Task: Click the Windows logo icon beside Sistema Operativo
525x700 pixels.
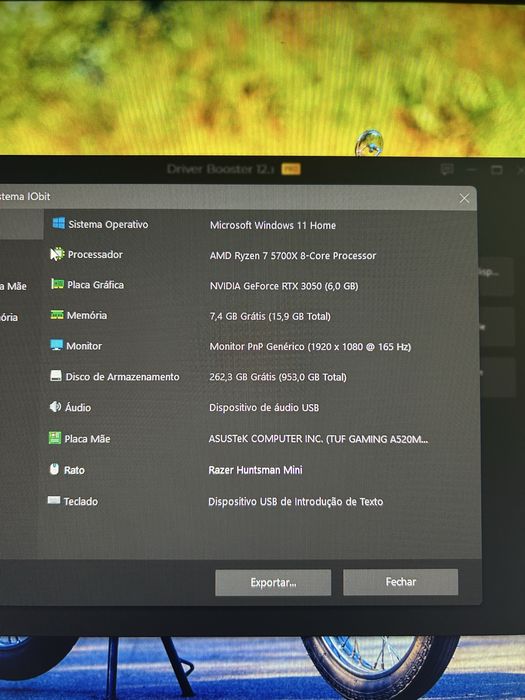Action: coord(58,223)
